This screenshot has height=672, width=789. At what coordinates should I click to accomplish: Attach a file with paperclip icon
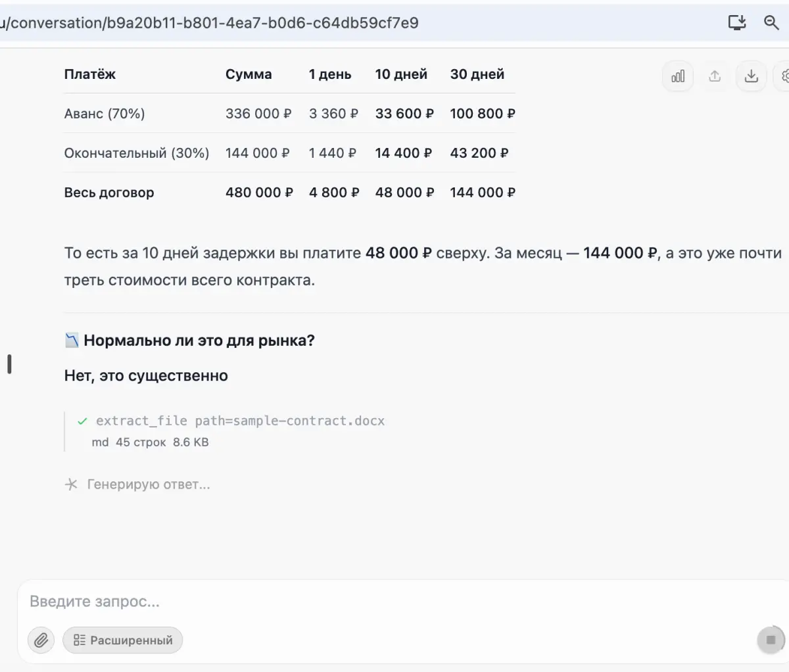[x=41, y=640]
